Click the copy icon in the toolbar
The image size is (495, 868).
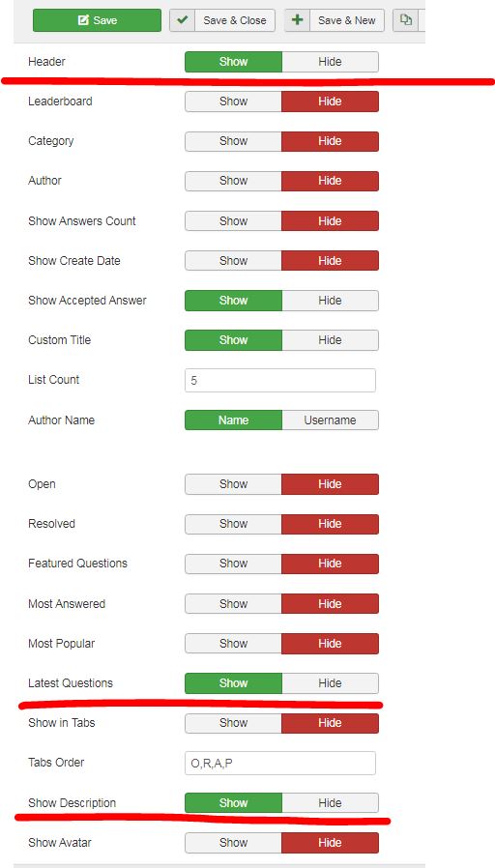click(x=406, y=20)
